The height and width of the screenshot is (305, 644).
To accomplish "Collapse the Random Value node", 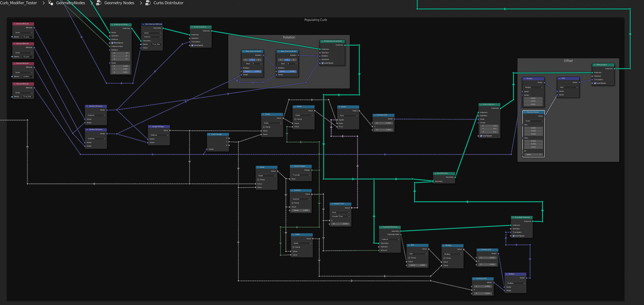I will 525,112.
